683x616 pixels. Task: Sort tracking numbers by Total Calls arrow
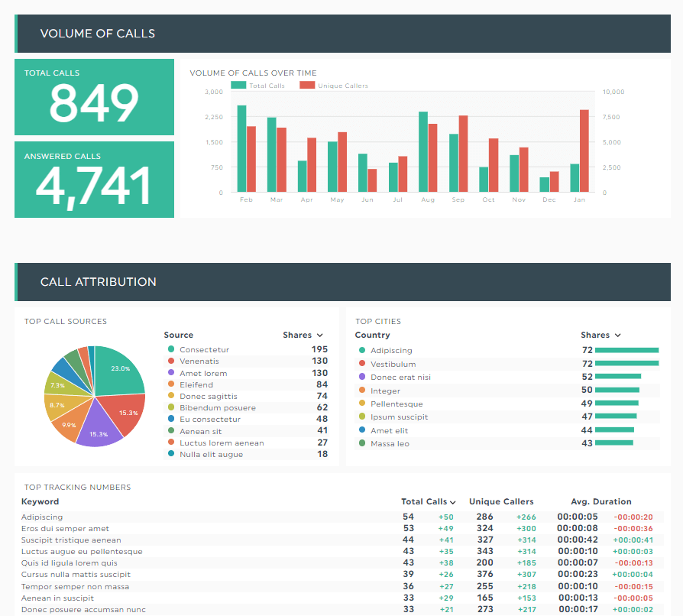point(452,502)
